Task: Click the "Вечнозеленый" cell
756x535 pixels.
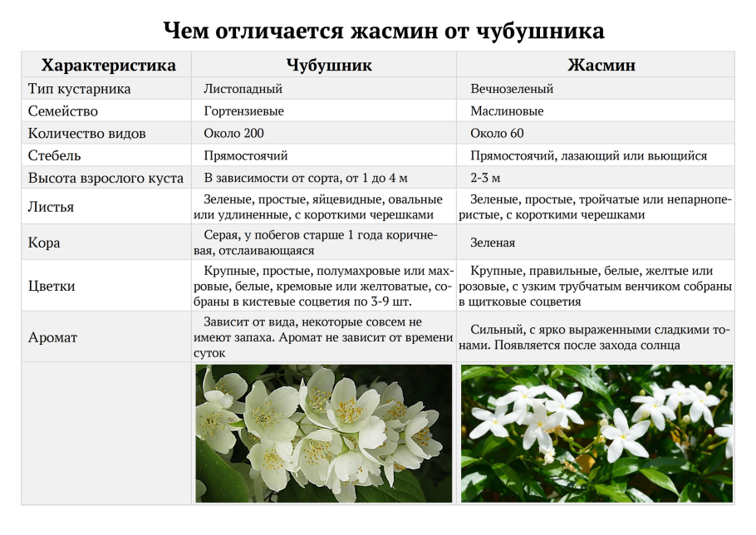Action: pos(512,89)
